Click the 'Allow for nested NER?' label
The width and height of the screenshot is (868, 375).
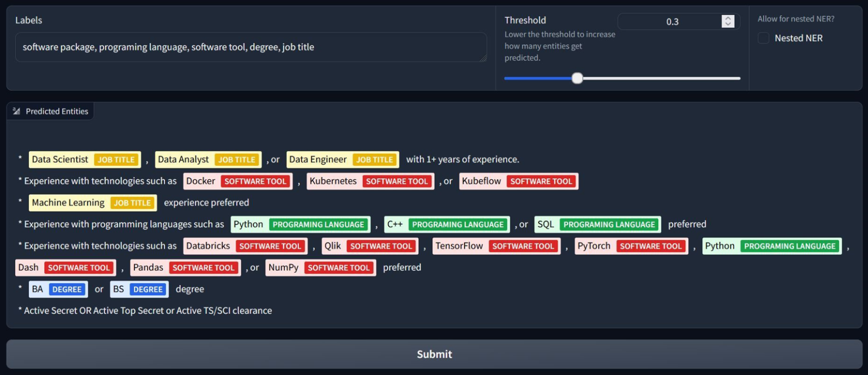tap(796, 19)
